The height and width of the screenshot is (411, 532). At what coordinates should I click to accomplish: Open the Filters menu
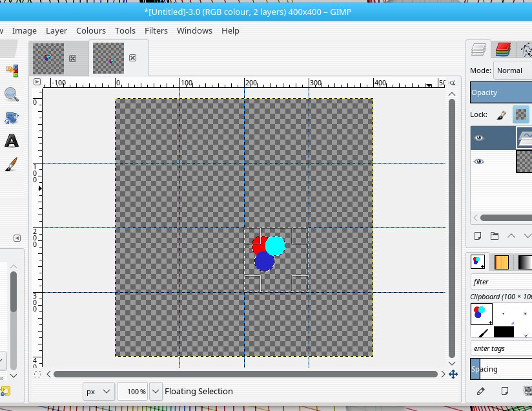(156, 30)
